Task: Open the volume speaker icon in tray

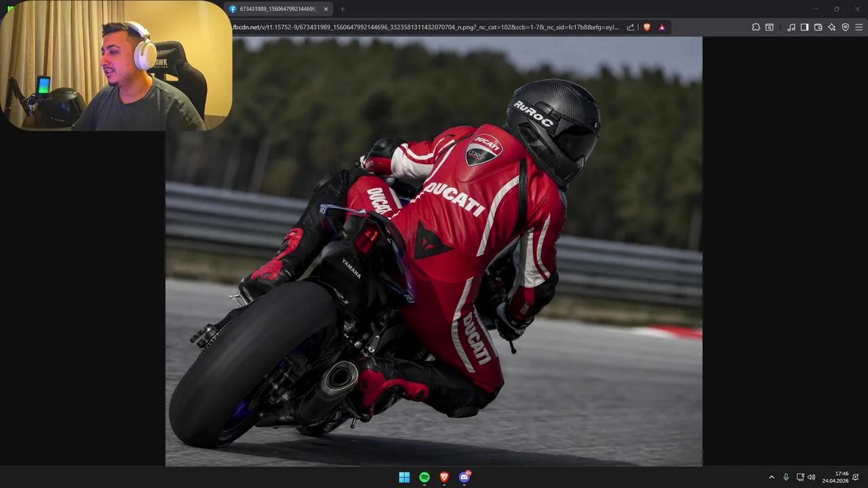Action: pyautogui.click(x=811, y=477)
